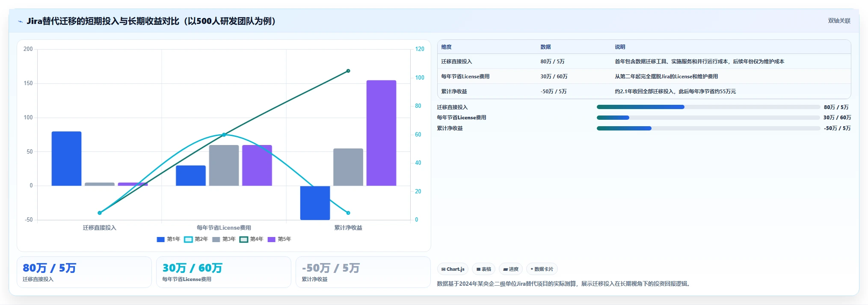Click the negative blue bar under 累计净收益

[x=315, y=203]
